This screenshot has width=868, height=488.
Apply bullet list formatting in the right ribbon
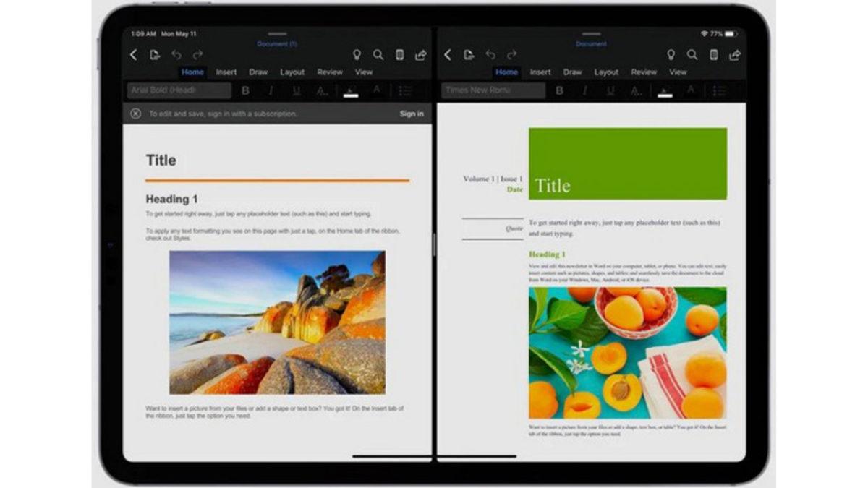(720, 90)
